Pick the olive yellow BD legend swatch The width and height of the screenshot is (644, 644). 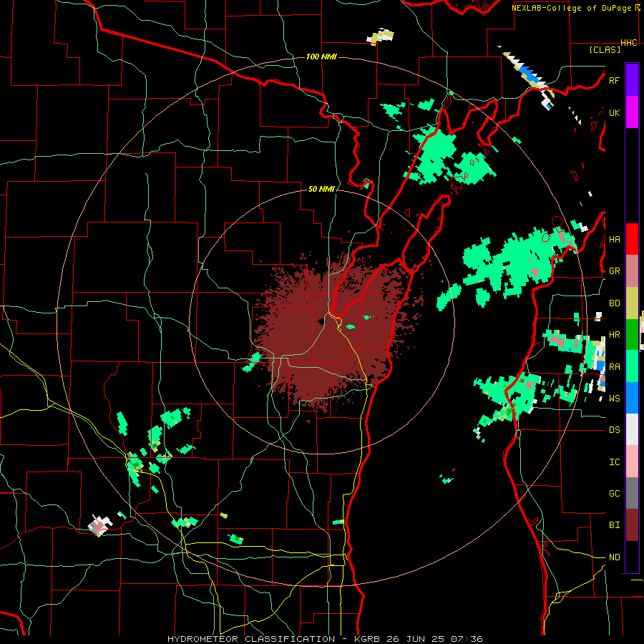point(632,303)
